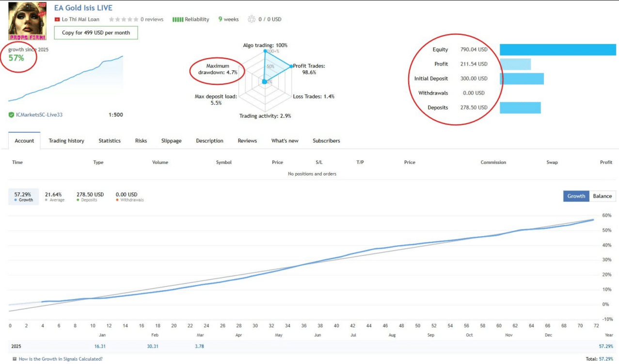Screen dimensions: 619x364
Task: Click the help icon beside Growth calculation question
Action: (15, 359)
